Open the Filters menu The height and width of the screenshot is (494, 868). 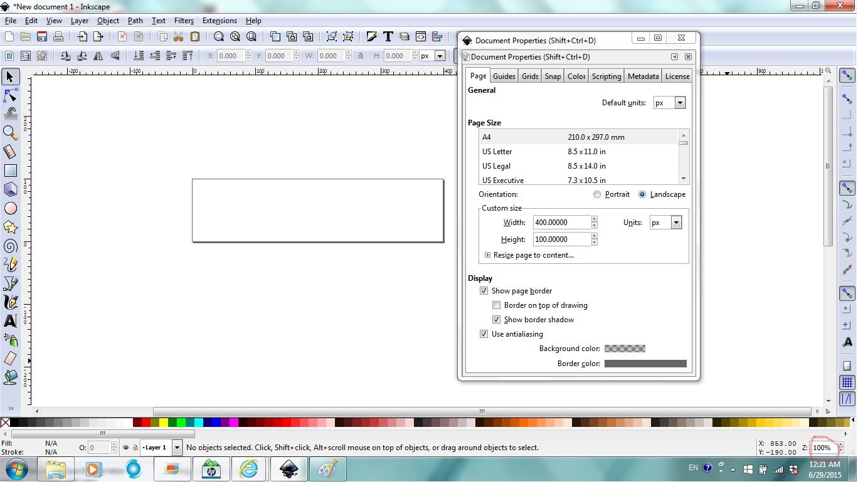coord(184,21)
